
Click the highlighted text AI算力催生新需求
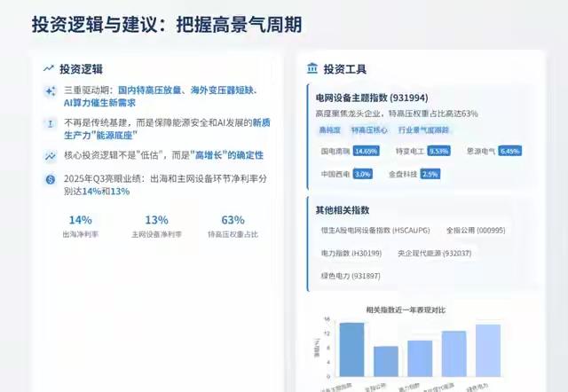point(99,103)
